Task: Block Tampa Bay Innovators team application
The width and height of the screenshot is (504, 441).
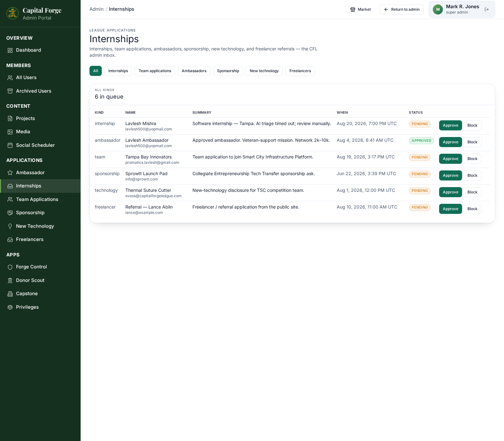Action: pos(472,159)
